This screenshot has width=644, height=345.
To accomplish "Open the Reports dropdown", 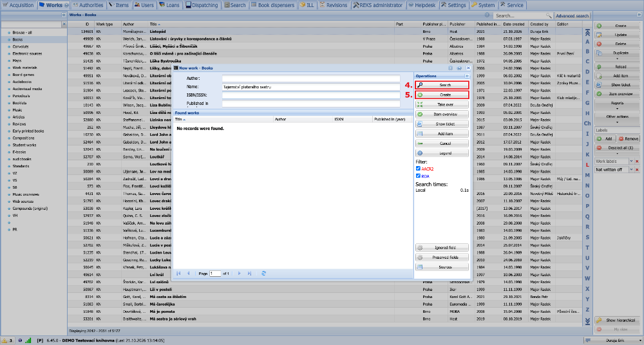I will pos(618,105).
